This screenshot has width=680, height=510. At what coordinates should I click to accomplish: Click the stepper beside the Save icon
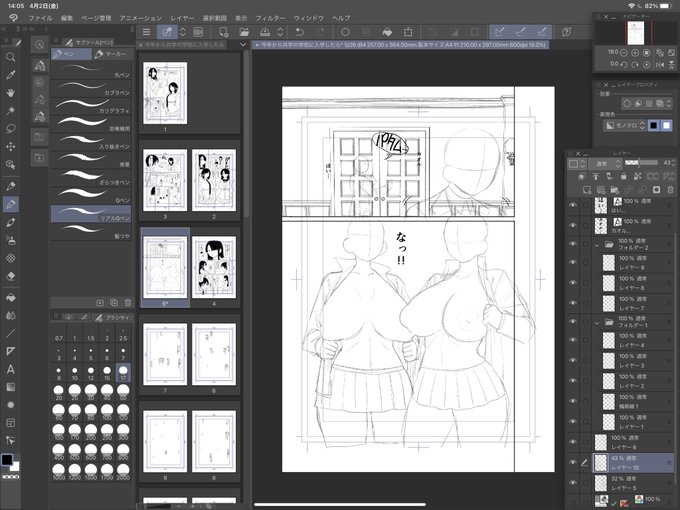280,32
